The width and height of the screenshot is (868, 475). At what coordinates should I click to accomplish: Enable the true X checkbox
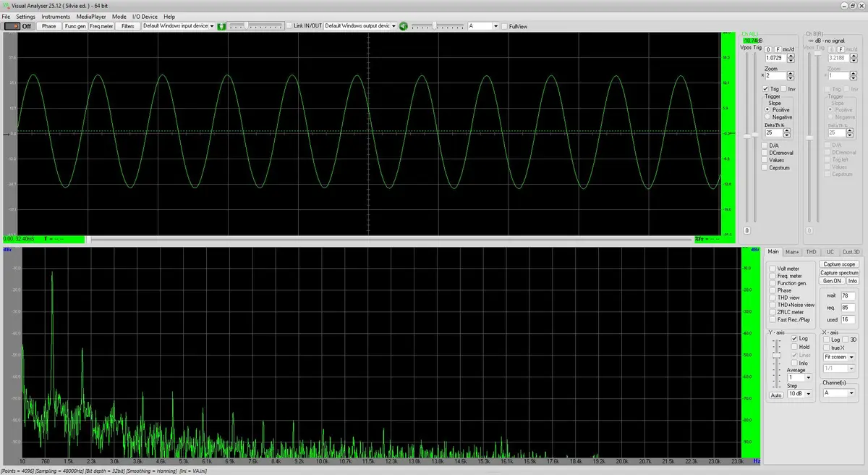click(x=826, y=348)
